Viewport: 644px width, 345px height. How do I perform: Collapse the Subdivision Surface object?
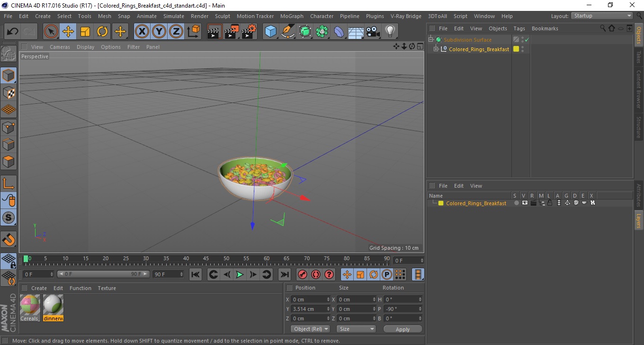click(430, 40)
